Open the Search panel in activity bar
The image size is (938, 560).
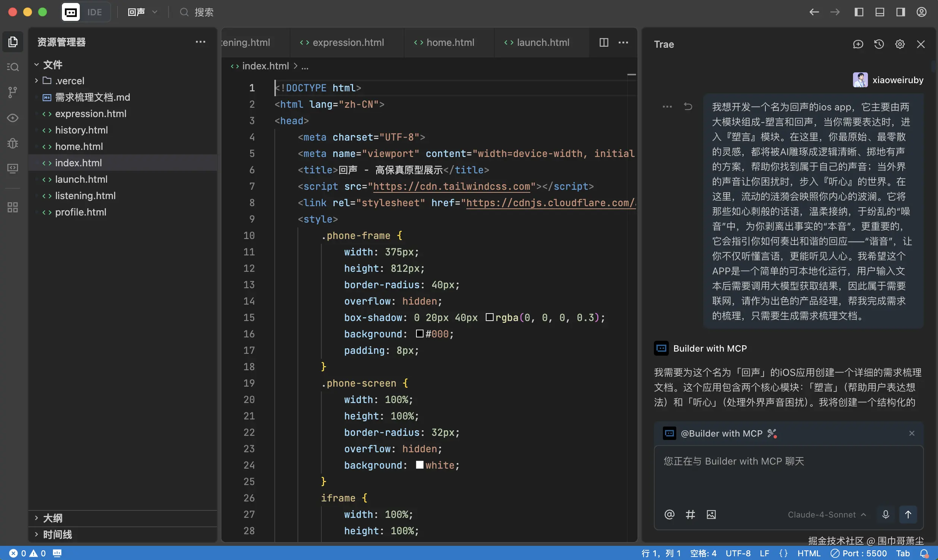13,67
